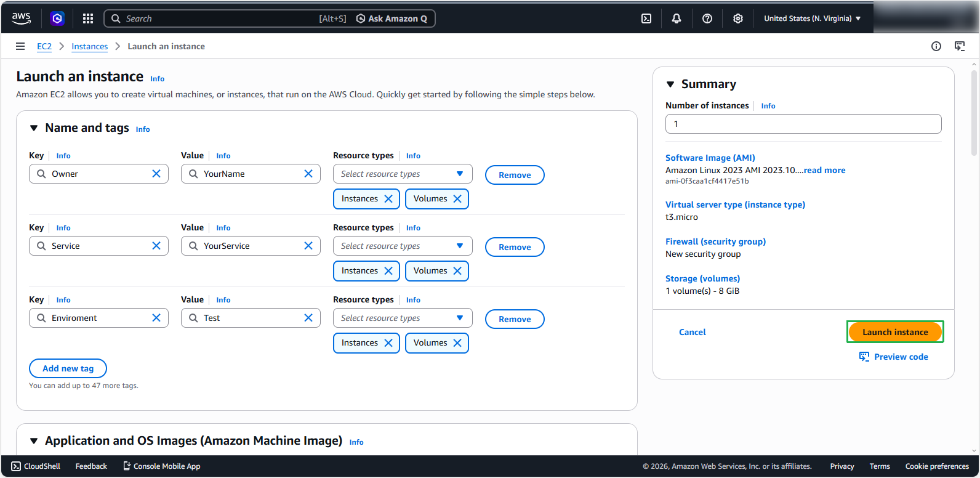This screenshot has height=478, width=980.
Task: Open the Terms footer link
Action: [x=880, y=466]
